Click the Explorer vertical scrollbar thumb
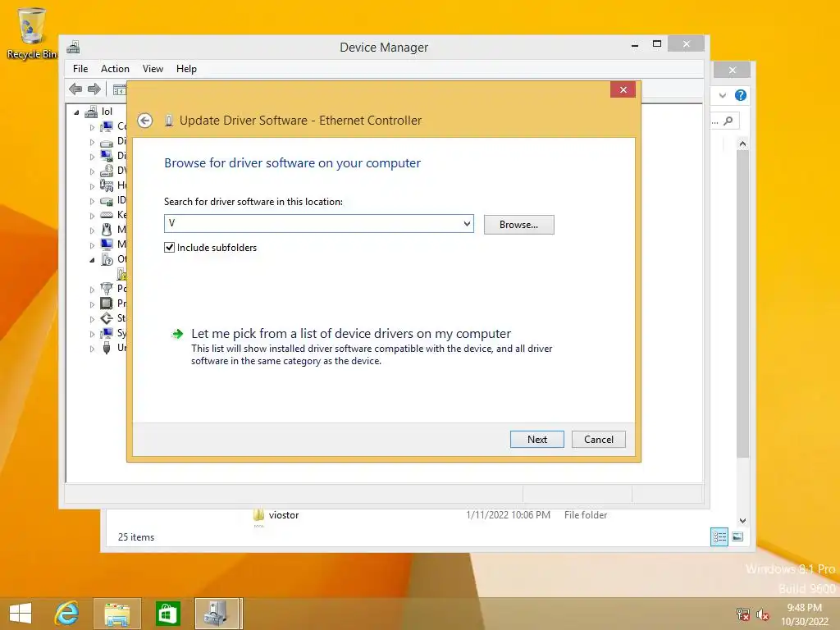The image size is (840, 630). [742, 304]
